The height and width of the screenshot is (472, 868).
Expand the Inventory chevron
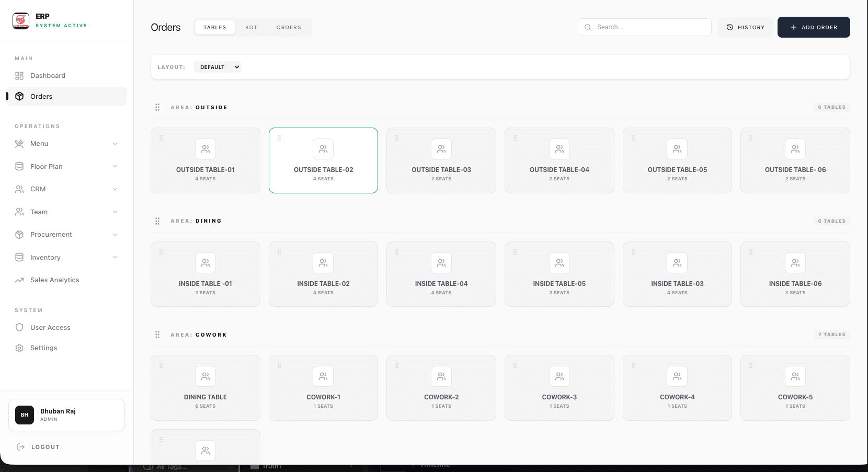tap(115, 257)
